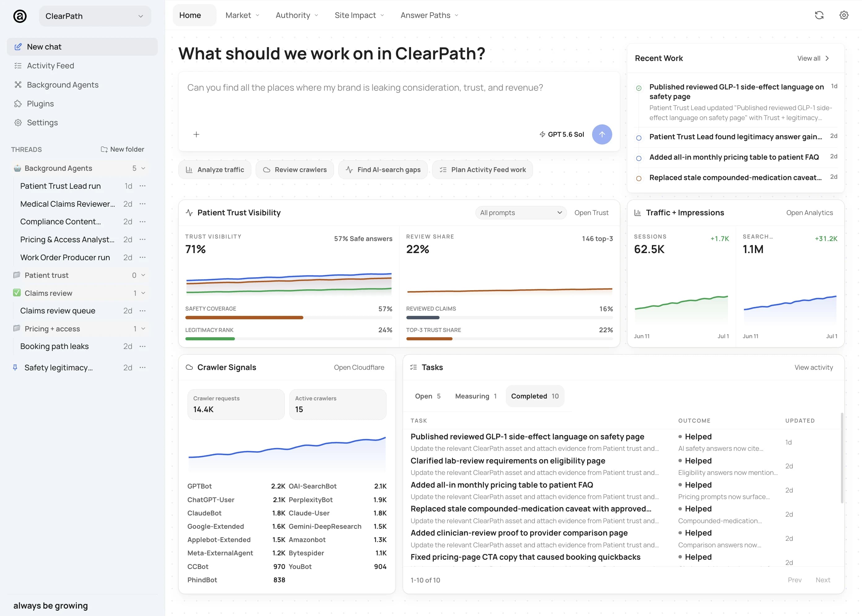Open the Authority menu
This screenshot has height=616, width=862.
click(297, 15)
